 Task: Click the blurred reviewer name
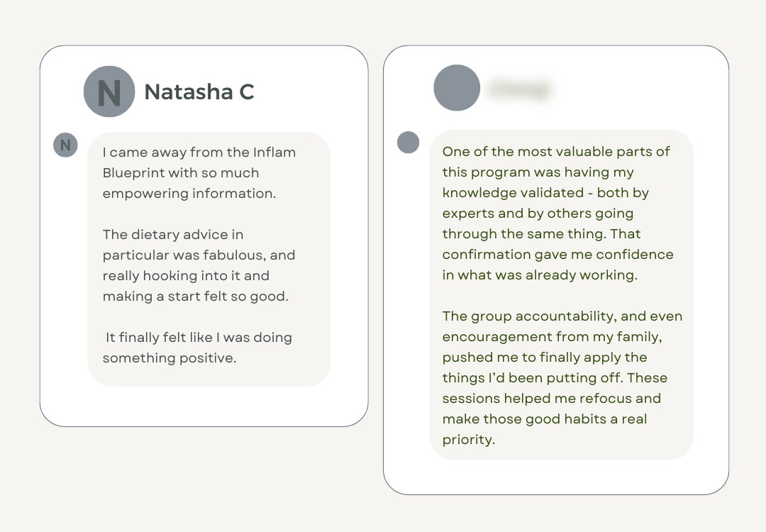pos(519,89)
